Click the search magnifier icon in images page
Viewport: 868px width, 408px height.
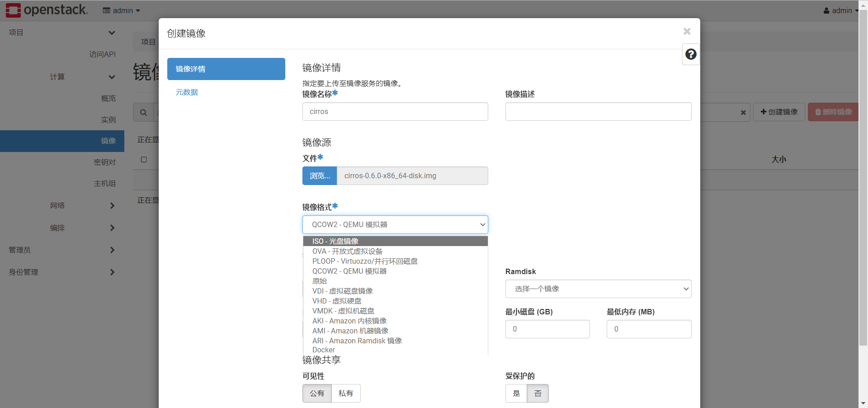coord(143,112)
